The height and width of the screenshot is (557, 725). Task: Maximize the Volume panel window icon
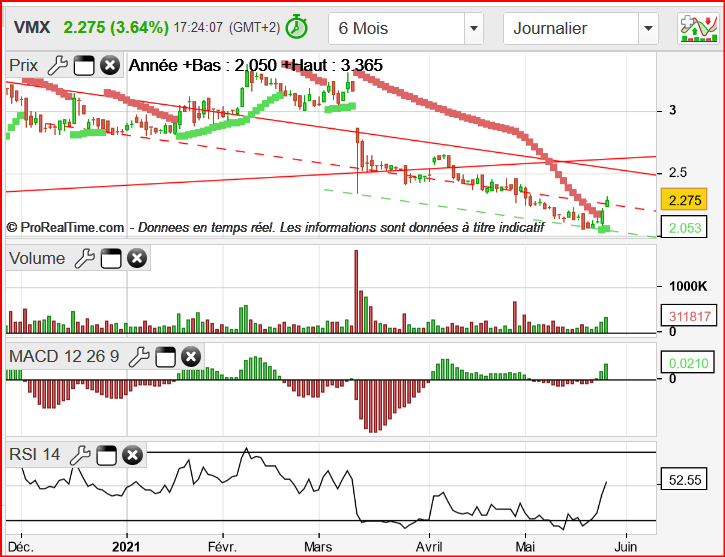tap(111, 258)
